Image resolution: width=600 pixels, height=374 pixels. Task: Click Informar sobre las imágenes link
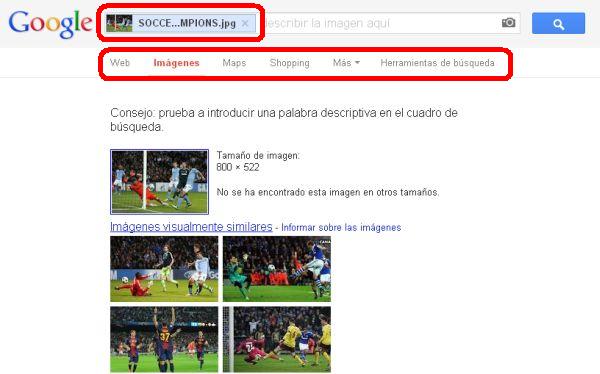341,227
